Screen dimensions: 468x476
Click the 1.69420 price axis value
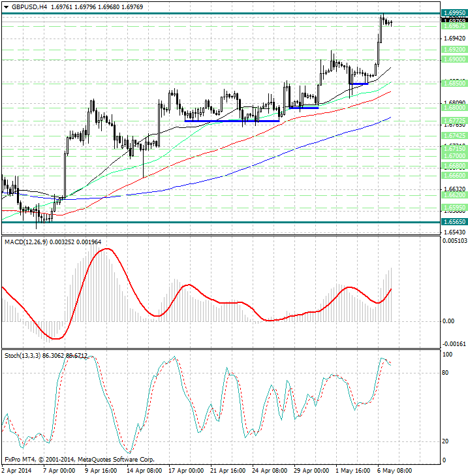click(454, 39)
